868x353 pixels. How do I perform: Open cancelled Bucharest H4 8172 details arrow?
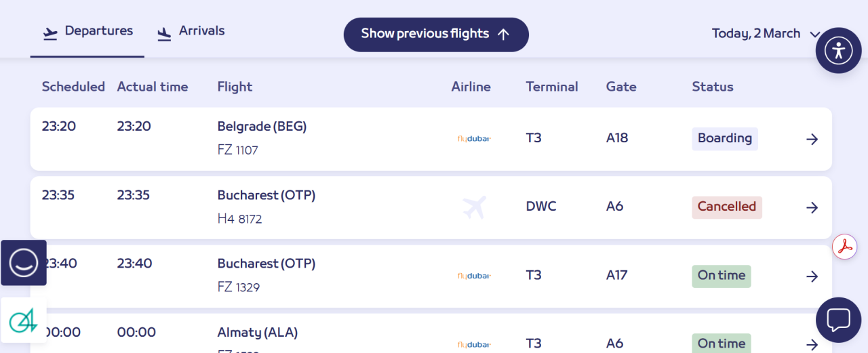tap(812, 208)
